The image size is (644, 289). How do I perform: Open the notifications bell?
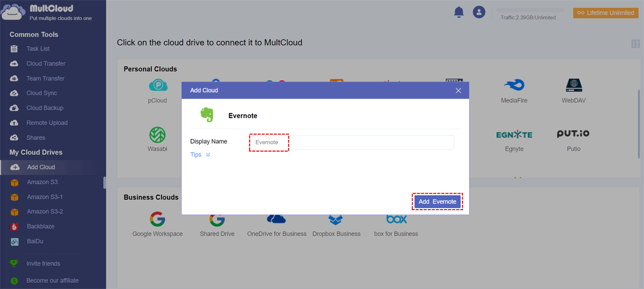coord(459,12)
